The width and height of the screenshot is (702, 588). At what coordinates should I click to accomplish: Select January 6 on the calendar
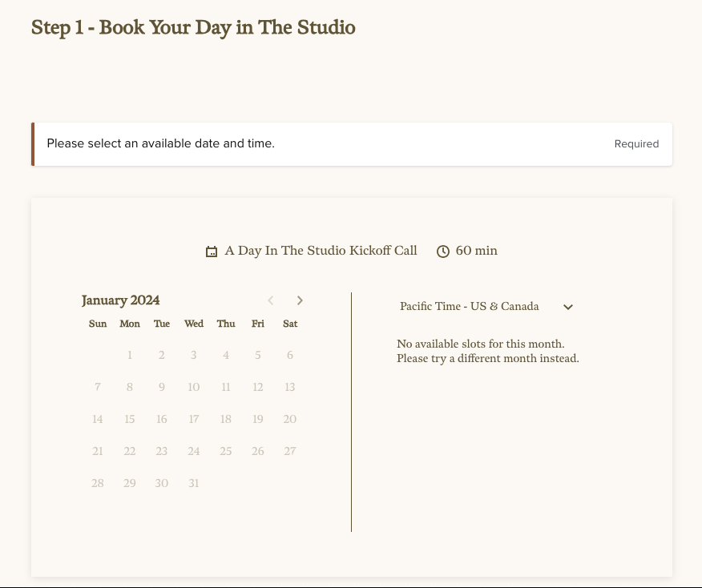(x=289, y=356)
